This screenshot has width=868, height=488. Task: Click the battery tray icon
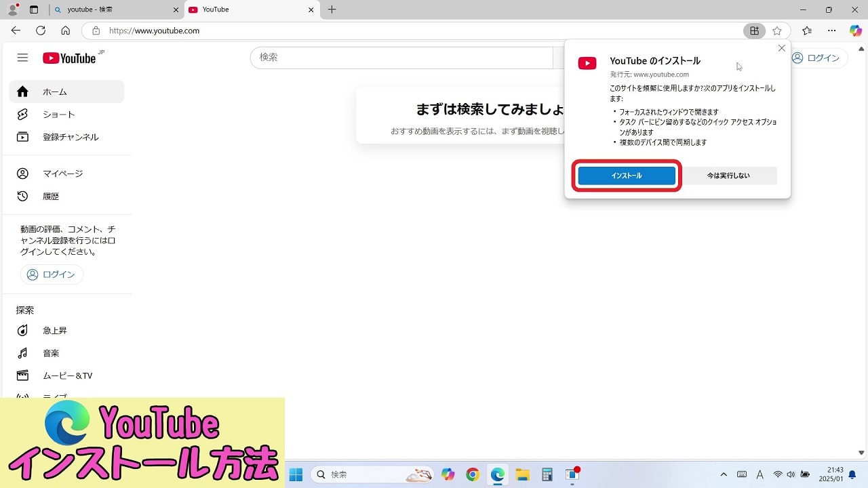coord(805,474)
